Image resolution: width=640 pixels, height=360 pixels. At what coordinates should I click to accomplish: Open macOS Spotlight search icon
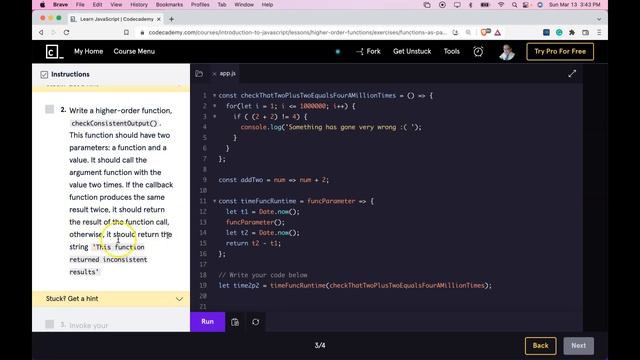[x=514, y=5]
